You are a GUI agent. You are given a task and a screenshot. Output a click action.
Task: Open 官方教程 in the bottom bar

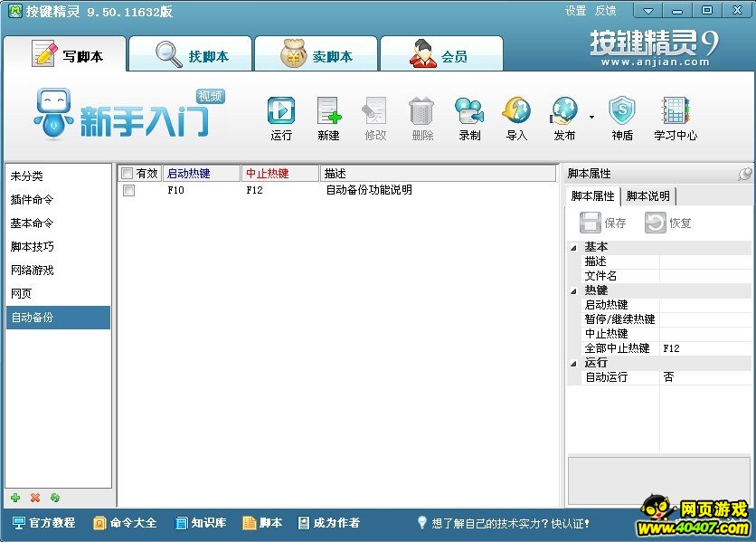pyautogui.click(x=44, y=523)
